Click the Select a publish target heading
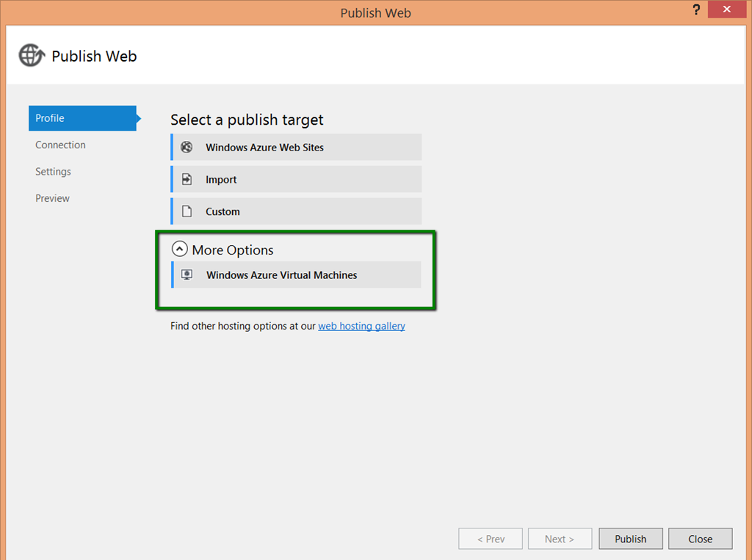The height and width of the screenshot is (560, 752). (247, 120)
